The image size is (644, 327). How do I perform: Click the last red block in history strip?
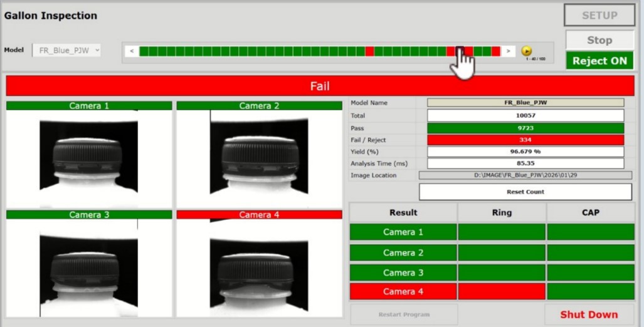click(496, 51)
